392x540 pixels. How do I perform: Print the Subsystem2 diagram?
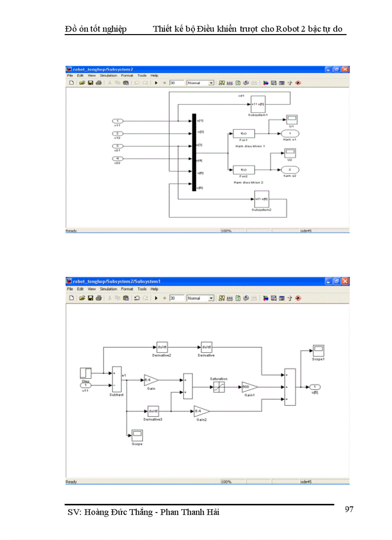(98, 82)
